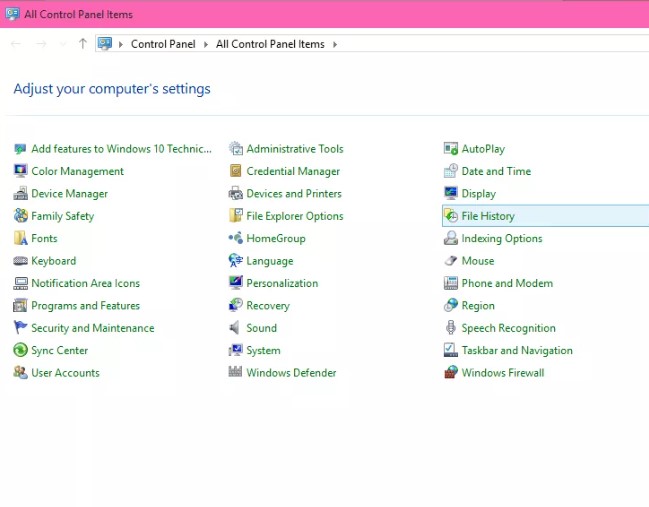Expand the arrow after Control Panel breadcrumb

[206, 44]
